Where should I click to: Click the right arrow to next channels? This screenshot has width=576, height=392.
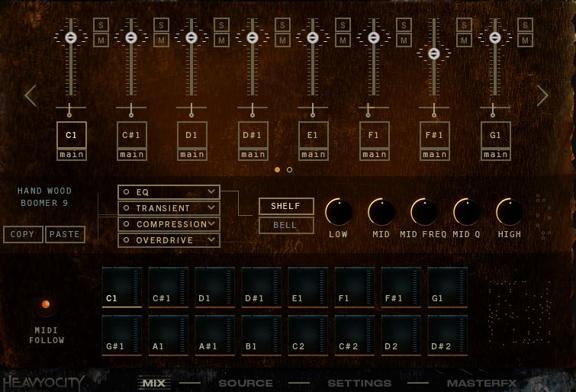(x=542, y=96)
